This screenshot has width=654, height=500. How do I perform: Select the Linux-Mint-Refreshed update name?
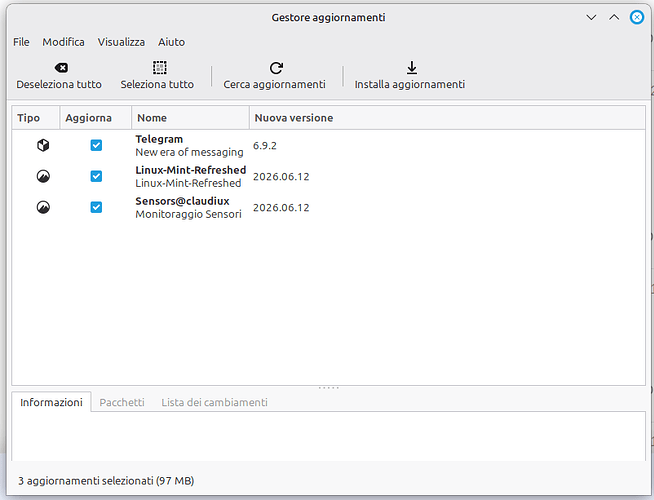tap(191, 170)
